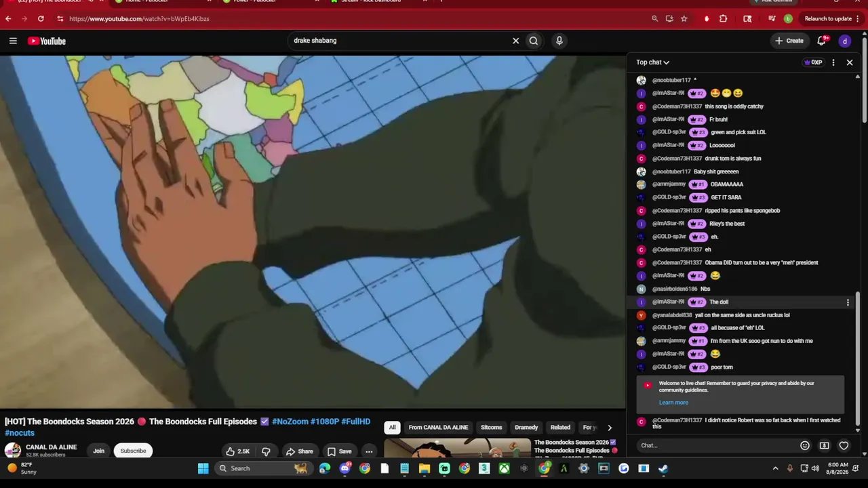
Task: Open Relaunch to update Chrome menu
Action: (x=832, y=19)
